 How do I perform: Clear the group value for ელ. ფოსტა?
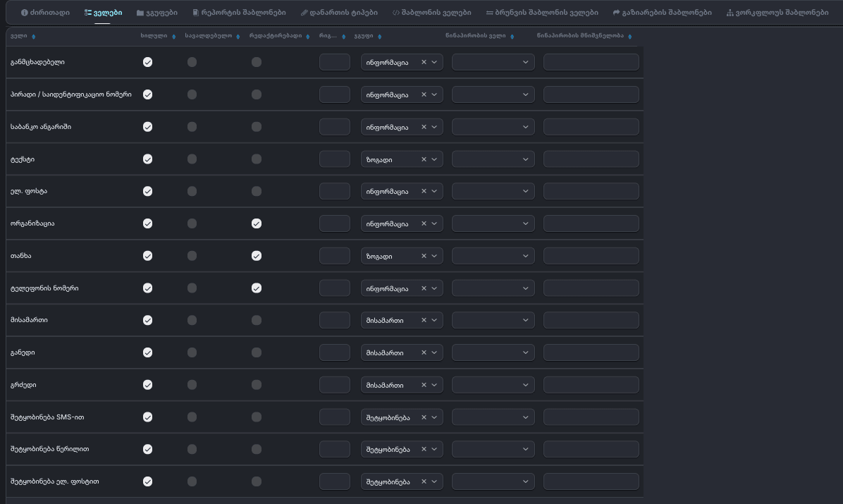(424, 192)
